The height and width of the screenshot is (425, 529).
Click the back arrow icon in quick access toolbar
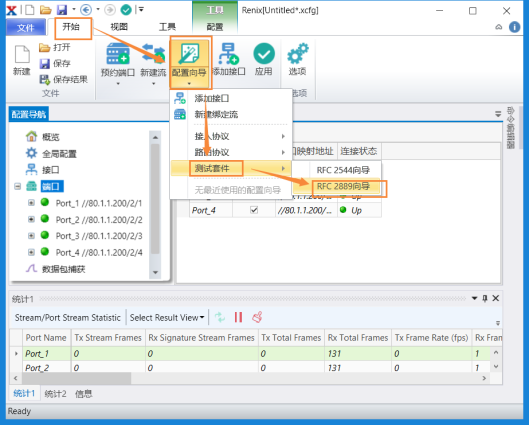point(86,10)
